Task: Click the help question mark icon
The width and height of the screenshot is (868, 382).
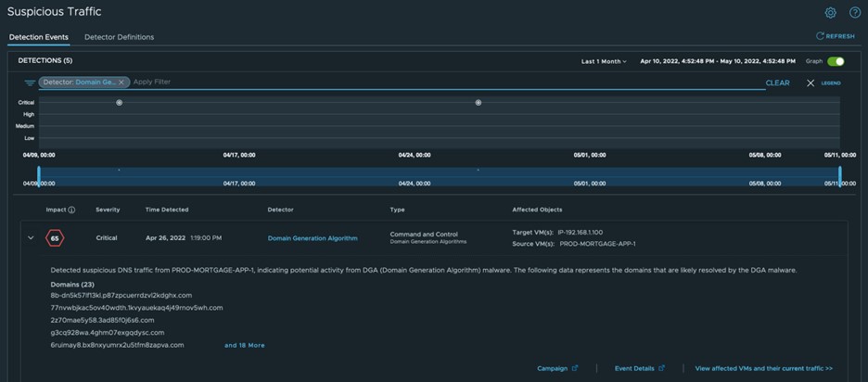Action: [x=855, y=12]
